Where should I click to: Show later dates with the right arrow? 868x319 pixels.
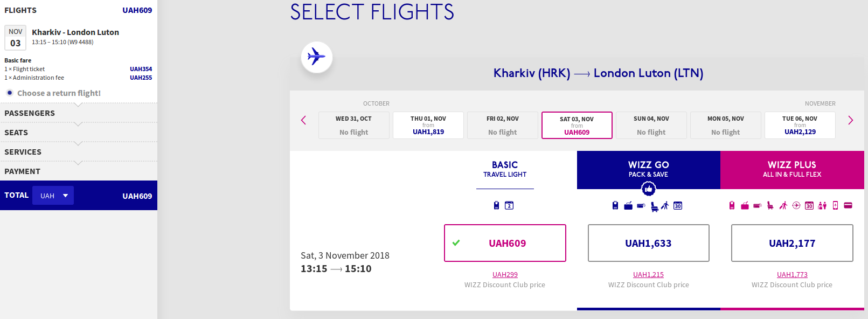(850, 120)
